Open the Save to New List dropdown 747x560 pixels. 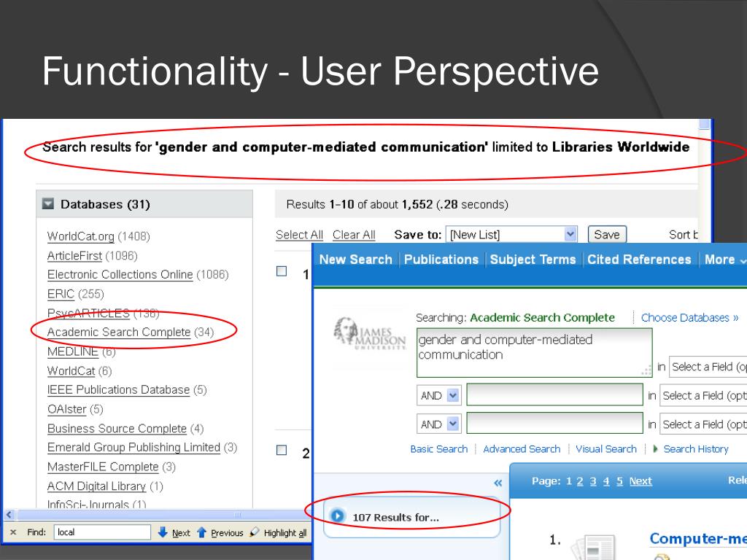click(x=511, y=234)
